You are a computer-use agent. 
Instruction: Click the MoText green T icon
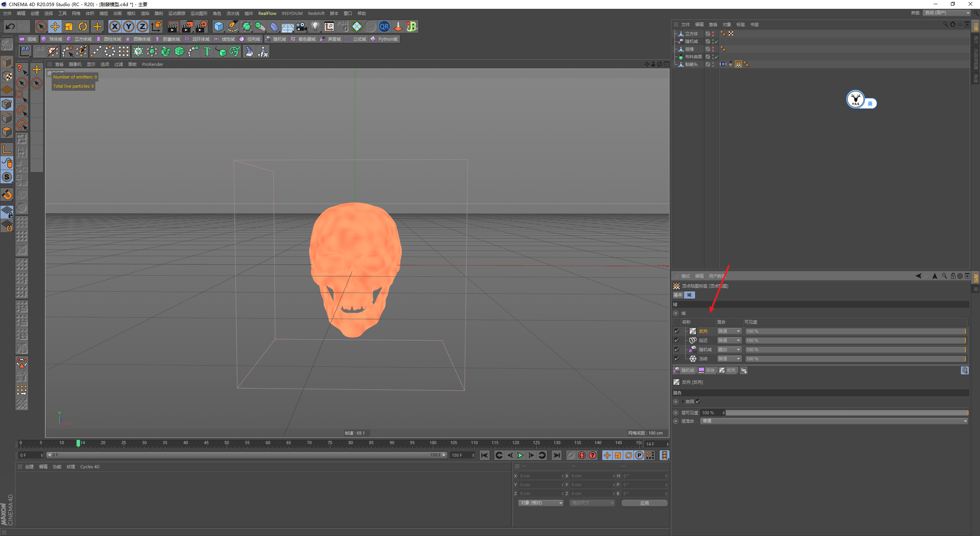point(207,51)
